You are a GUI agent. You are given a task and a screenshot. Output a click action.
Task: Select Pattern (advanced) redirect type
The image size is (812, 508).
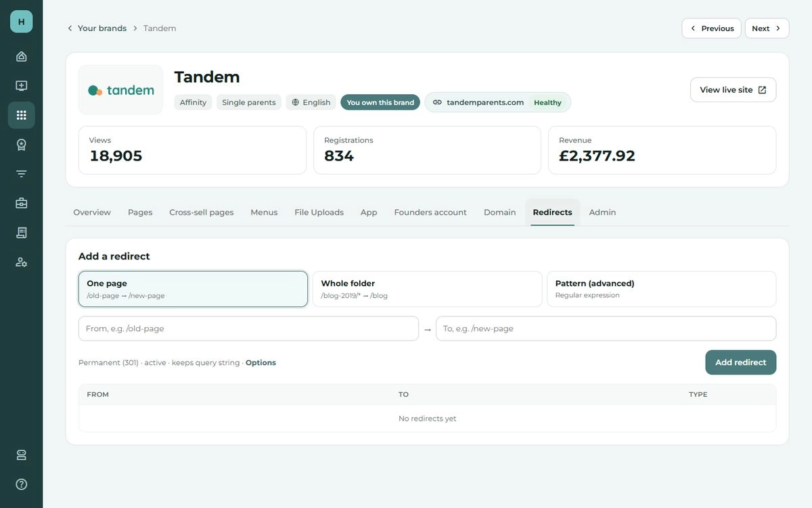661,289
